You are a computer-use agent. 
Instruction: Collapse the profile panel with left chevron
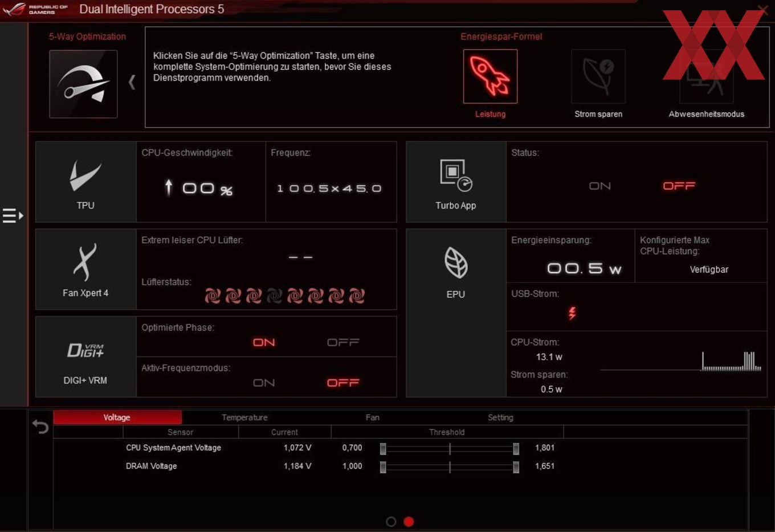[132, 83]
